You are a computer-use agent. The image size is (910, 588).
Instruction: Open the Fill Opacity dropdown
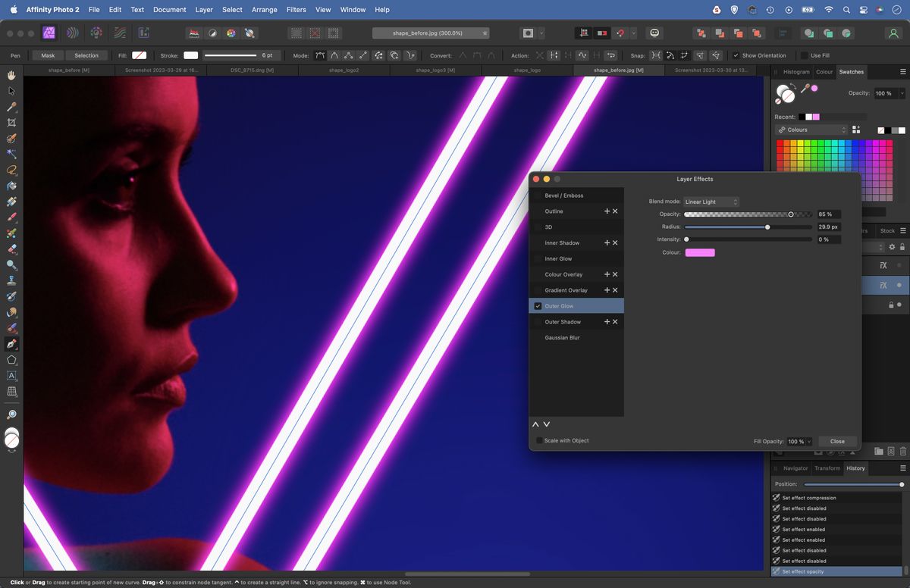798,441
